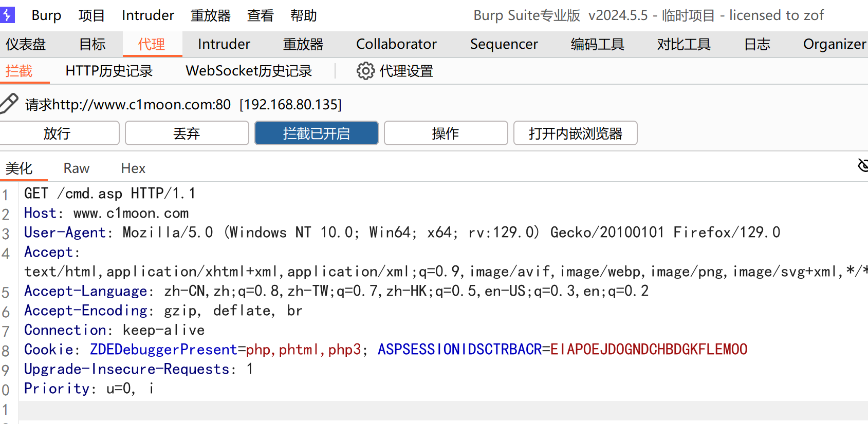
Task: Click the Accept-Language header line
Action: coord(336,291)
